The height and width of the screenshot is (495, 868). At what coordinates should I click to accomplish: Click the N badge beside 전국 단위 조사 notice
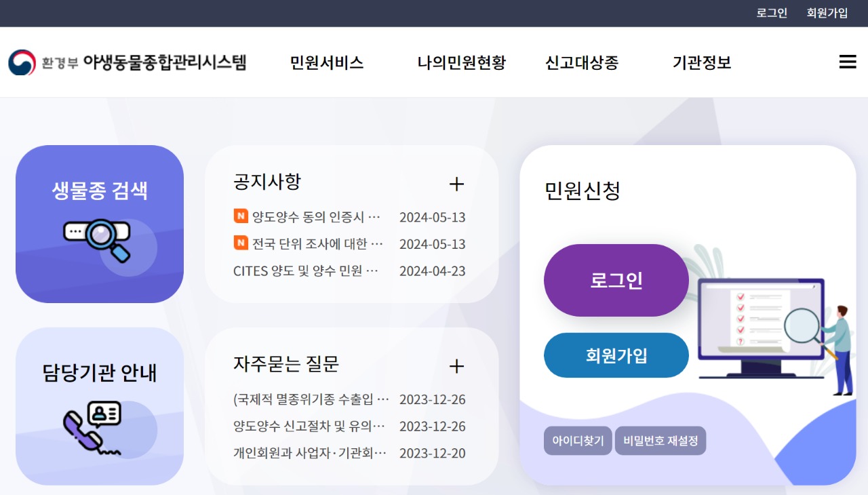pyautogui.click(x=241, y=243)
